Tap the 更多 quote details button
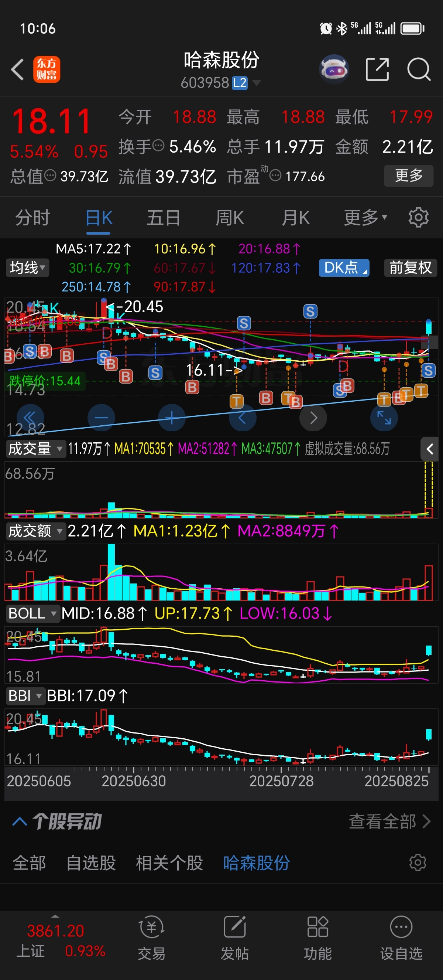Screen dimensions: 443x980 [x=408, y=176]
